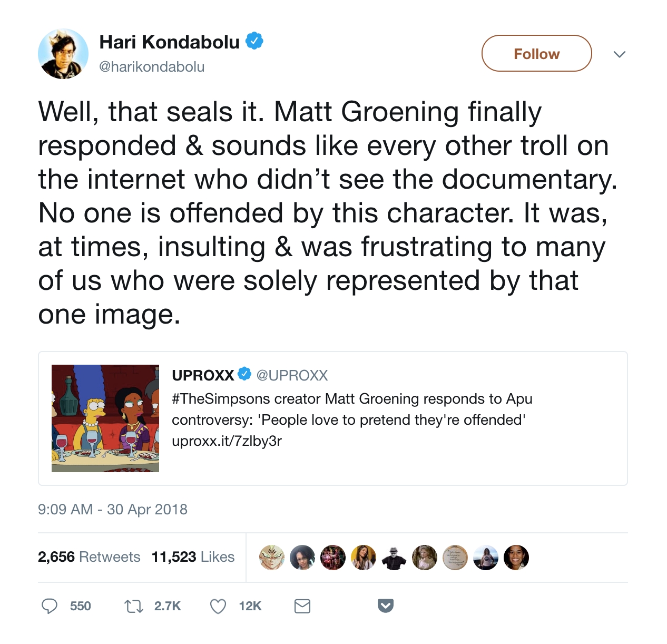Click the blue verified badge beside Hari Kondabolu
Image resolution: width=667 pixels, height=644 pixels.
coord(254,41)
